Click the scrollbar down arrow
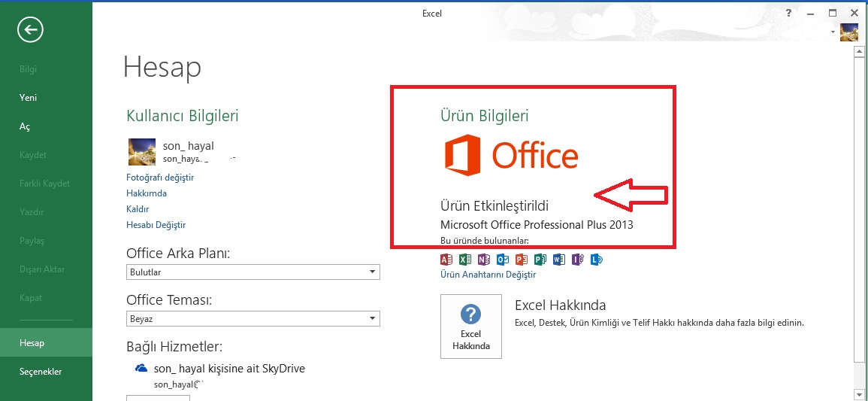This screenshot has height=401, width=868. pyautogui.click(x=858, y=394)
